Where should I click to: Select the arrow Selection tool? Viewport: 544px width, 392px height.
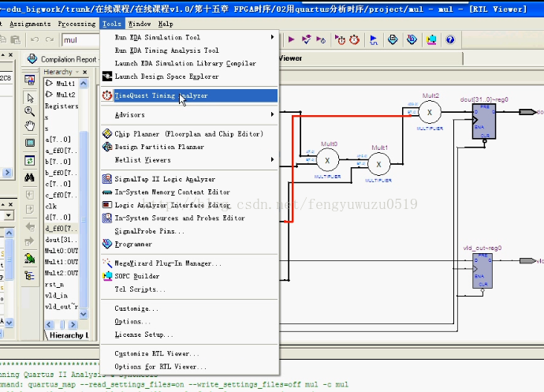coord(30,98)
